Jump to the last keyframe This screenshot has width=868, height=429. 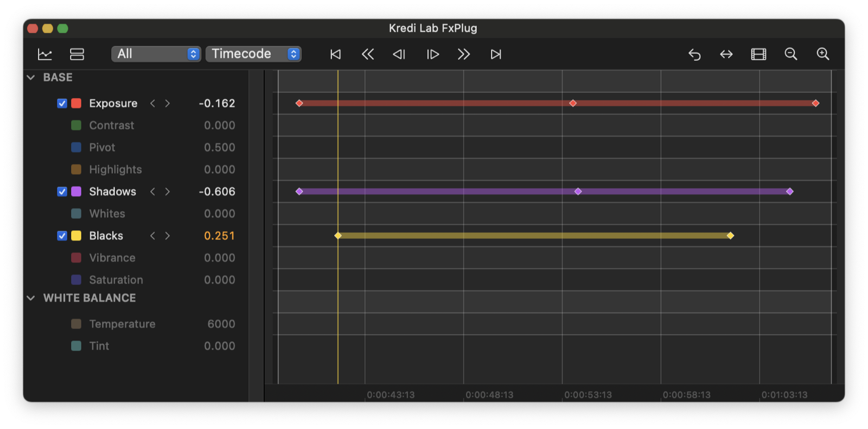[x=496, y=54]
